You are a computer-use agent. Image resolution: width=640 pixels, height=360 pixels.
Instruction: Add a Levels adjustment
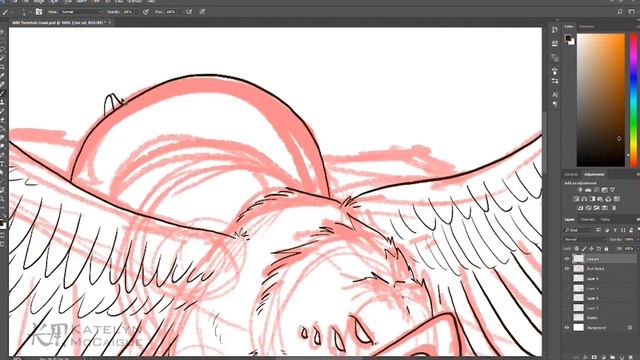click(588, 190)
